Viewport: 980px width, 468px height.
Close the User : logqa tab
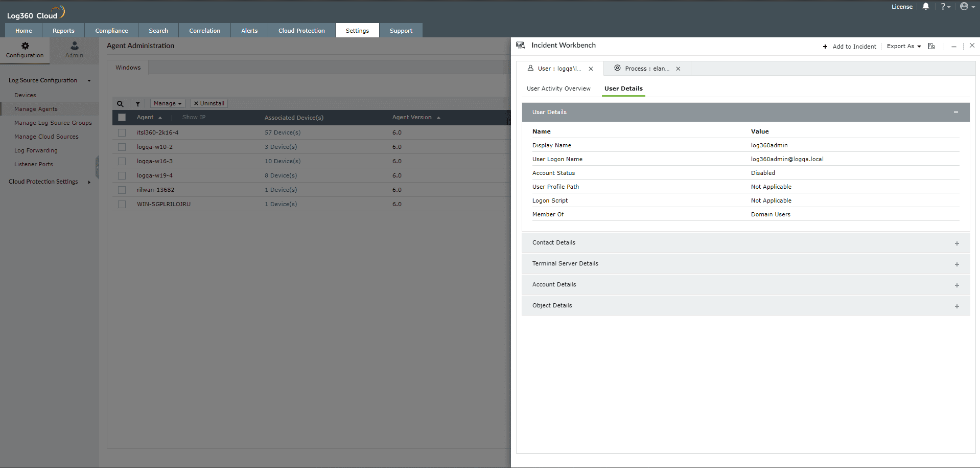pyautogui.click(x=591, y=69)
